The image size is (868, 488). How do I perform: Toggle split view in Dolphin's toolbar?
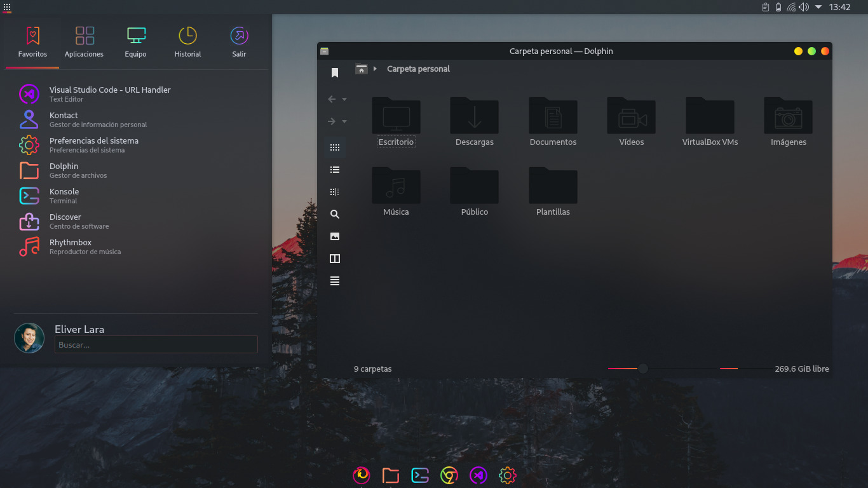(x=335, y=259)
